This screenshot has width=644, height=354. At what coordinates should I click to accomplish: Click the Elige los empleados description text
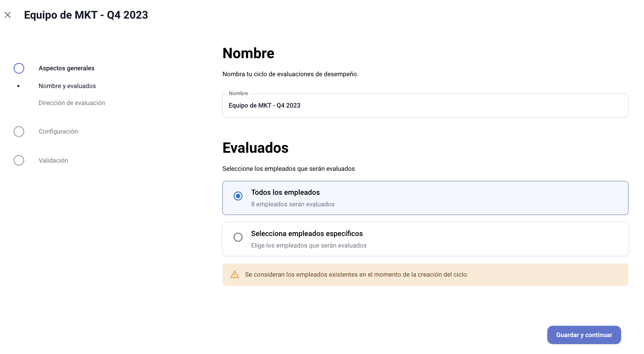click(x=309, y=246)
